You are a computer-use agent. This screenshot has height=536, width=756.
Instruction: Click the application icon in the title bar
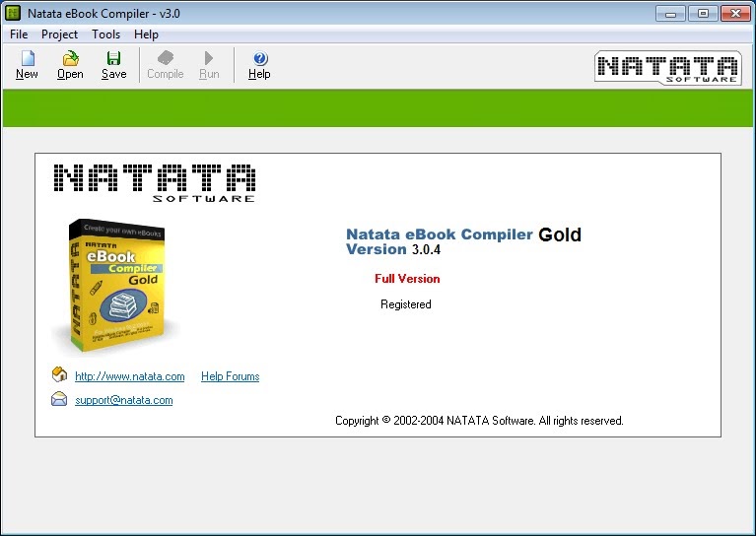[x=13, y=13]
